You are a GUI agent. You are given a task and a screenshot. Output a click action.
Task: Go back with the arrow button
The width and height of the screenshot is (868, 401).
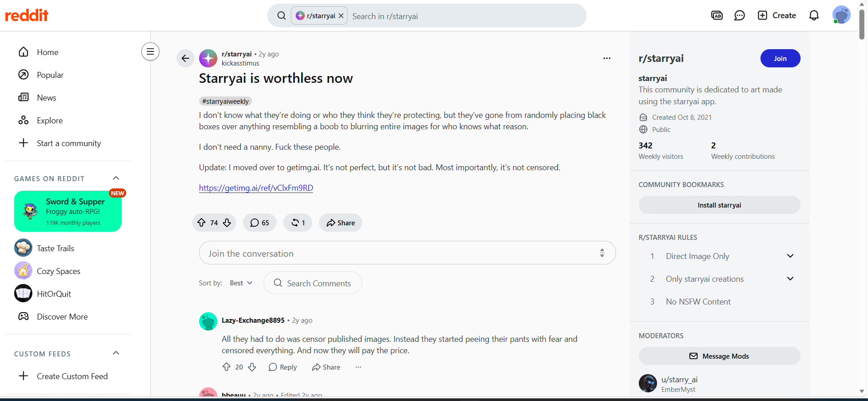tap(185, 58)
